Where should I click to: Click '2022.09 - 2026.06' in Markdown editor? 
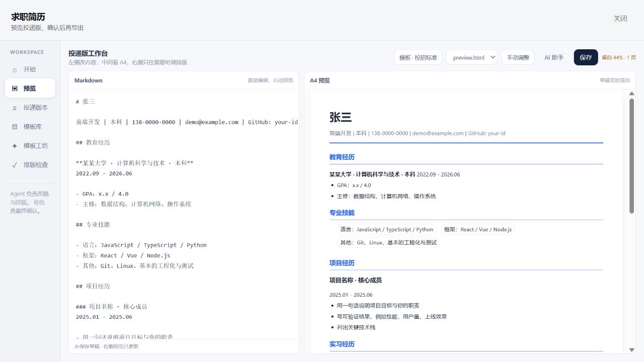coord(104,173)
